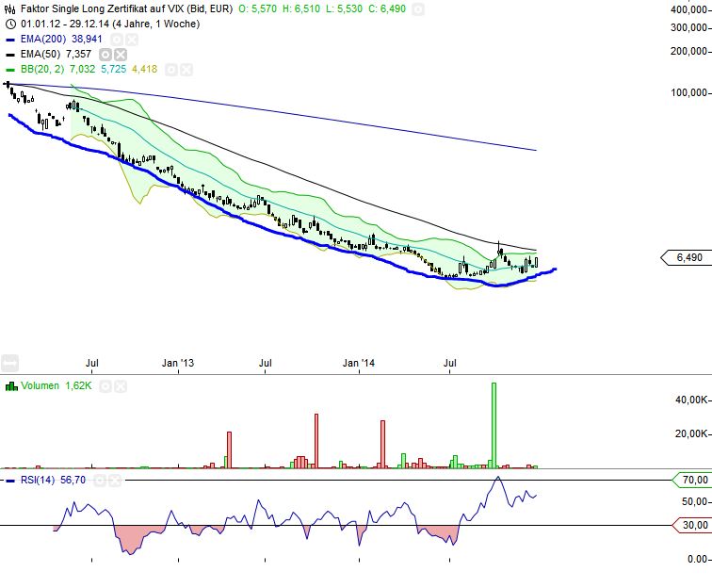Screen dimensions: 712x588
Task: Click the EMA(200) blue color marker
Action: (x=10, y=40)
